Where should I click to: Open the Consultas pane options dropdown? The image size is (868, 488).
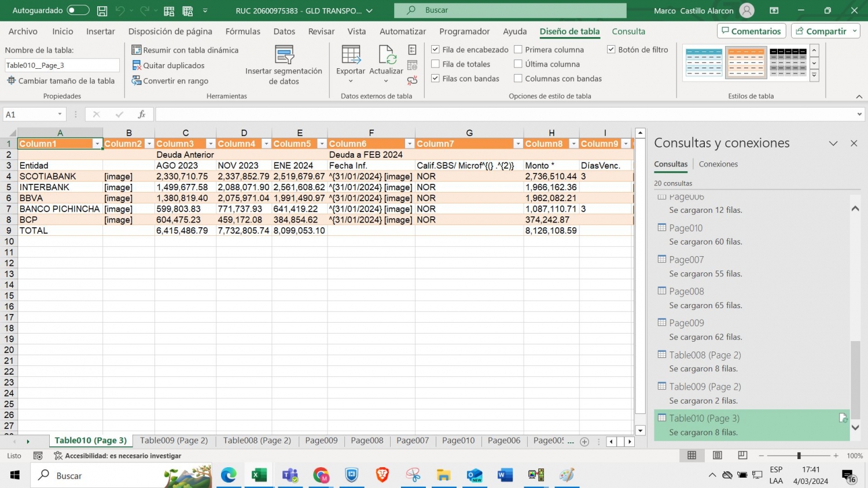(x=833, y=143)
